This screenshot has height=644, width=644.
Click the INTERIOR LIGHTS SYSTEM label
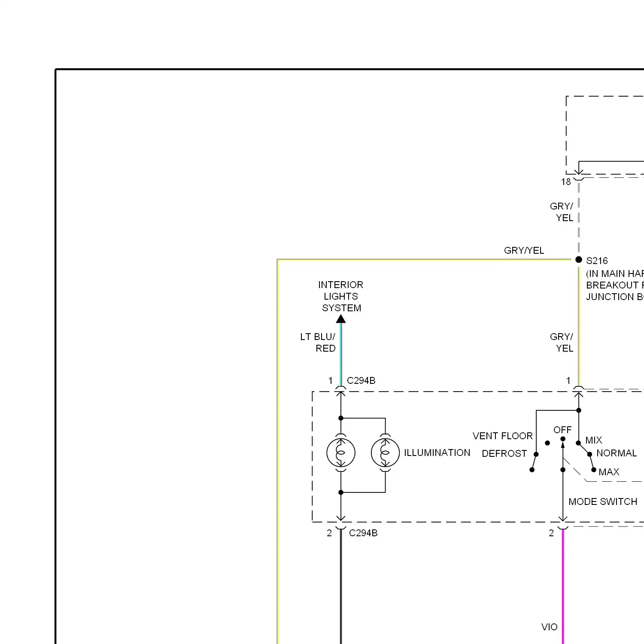tap(341, 296)
